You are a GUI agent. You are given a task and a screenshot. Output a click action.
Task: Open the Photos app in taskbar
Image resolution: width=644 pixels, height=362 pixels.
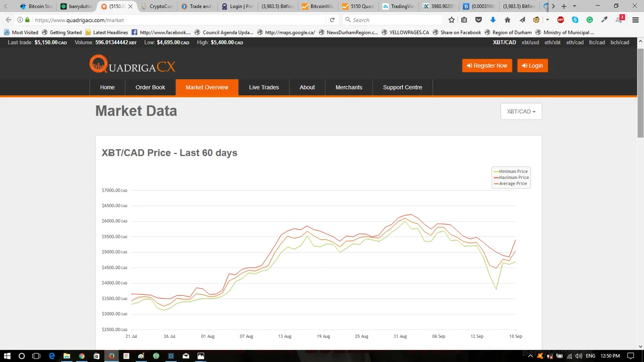pos(201,356)
